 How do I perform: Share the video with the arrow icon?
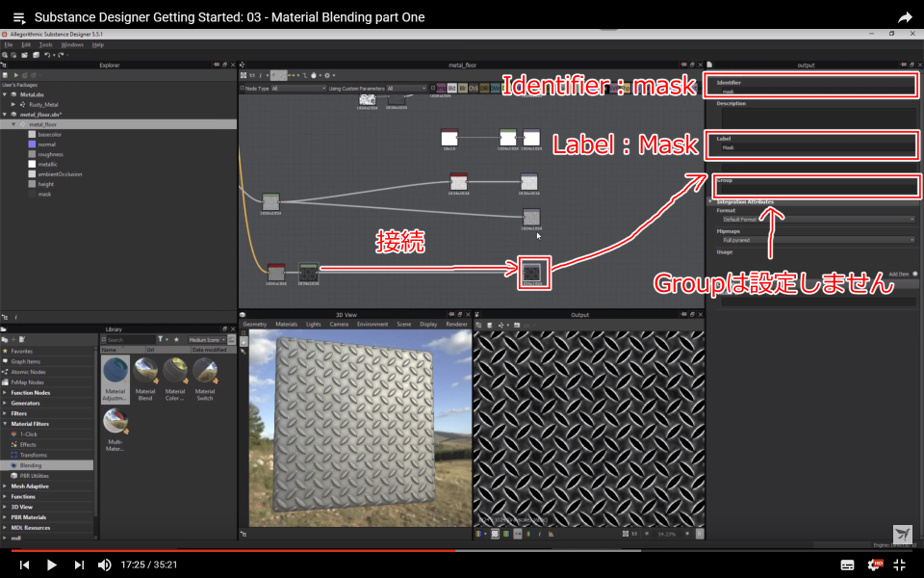[905, 17]
